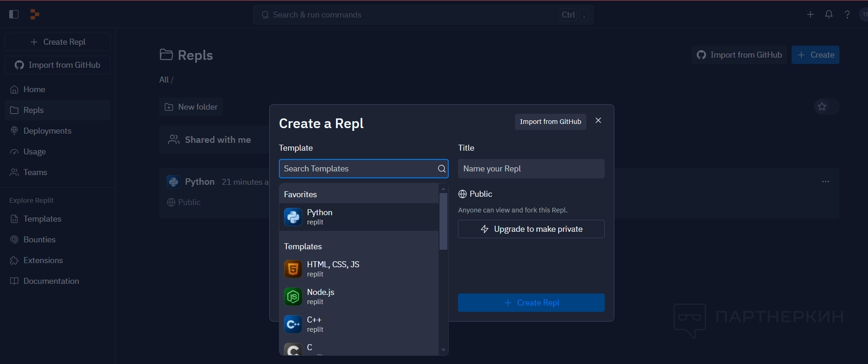Screen dimensions: 868x364
Task: Click Upgrade to make private
Action: (531, 229)
